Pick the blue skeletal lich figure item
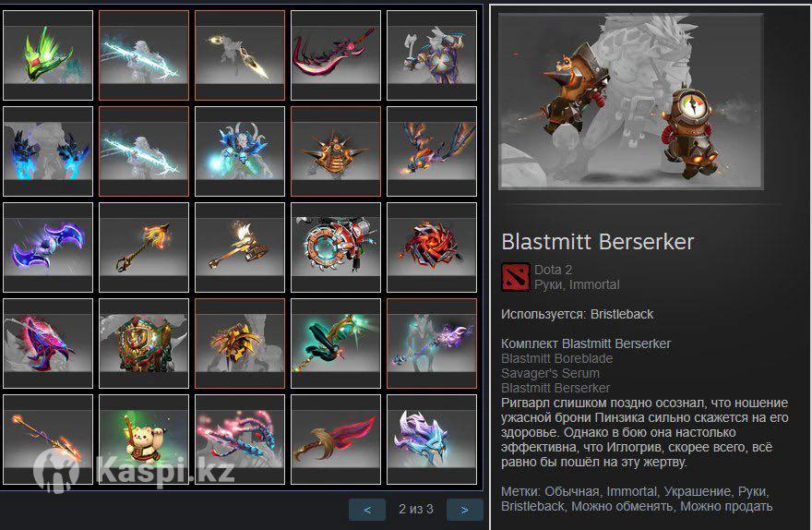 [240, 151]
